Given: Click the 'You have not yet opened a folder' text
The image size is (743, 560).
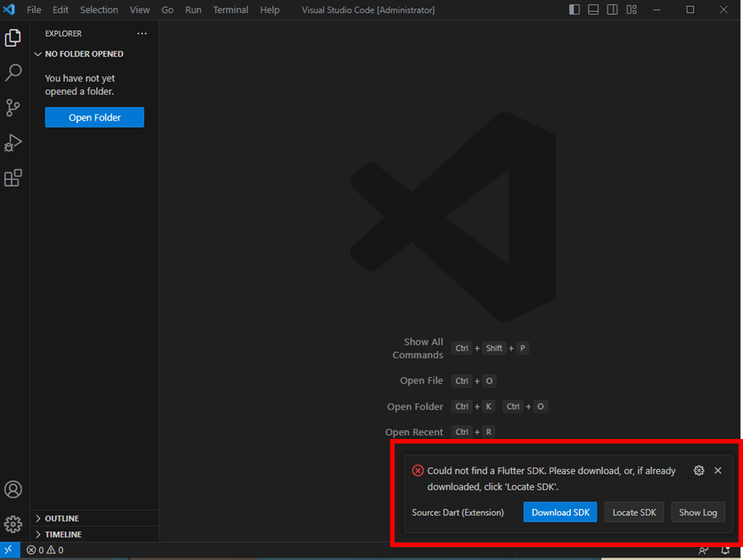Looking at the screenshot, I should click(80, 85).
